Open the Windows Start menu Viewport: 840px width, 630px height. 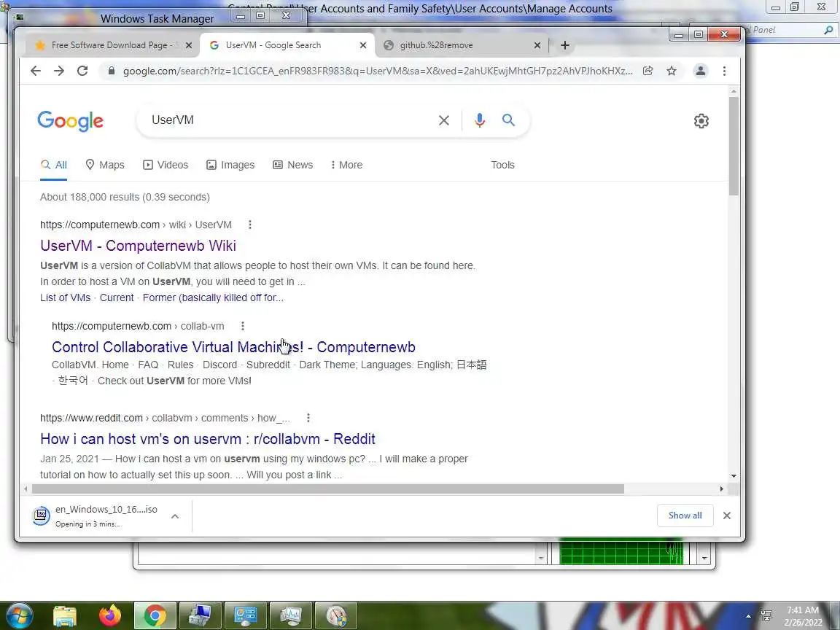(19, 616)
